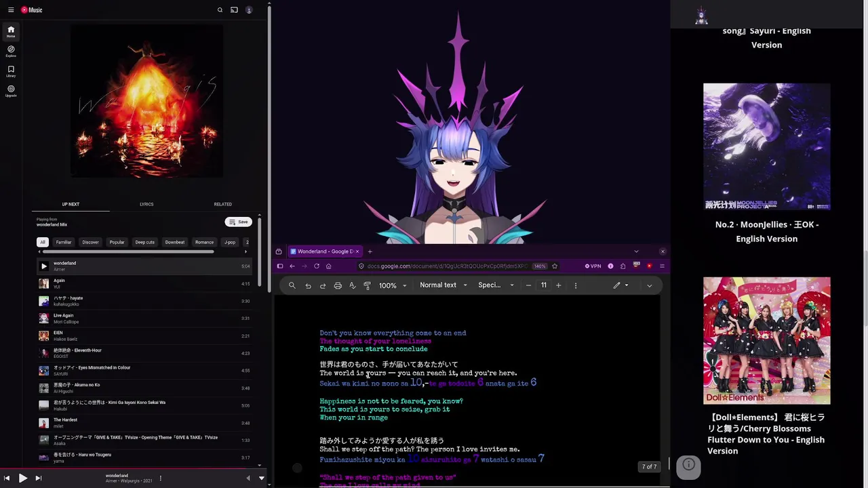Image resolution: width=868 pixels, height=488 pixels.
Task: Open the browser extensions puzzle icon
Action: tap(623, 266)
